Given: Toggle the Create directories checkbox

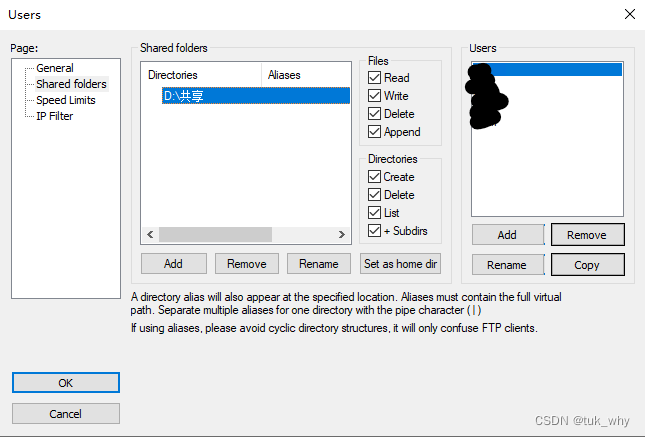Looking at the screenshot, I should pyautogui.click(x=375, y=177).
